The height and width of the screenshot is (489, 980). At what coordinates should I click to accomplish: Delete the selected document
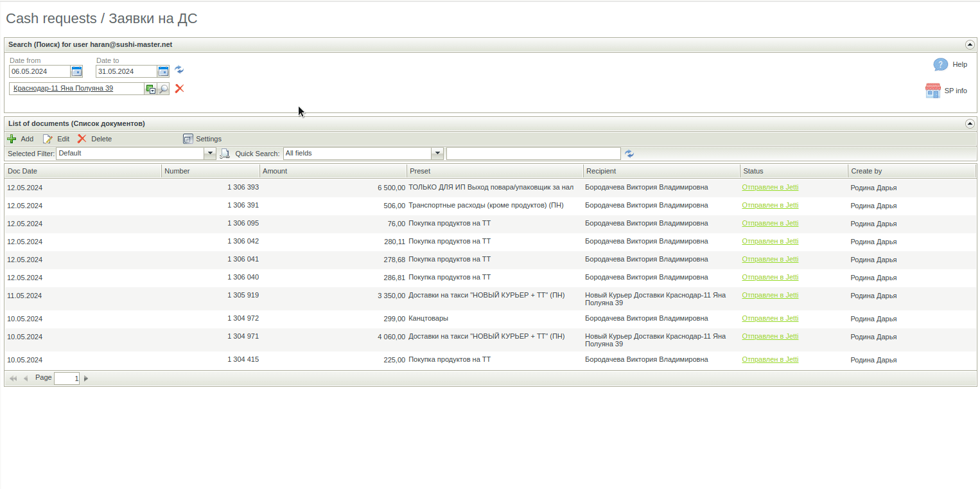94,139
